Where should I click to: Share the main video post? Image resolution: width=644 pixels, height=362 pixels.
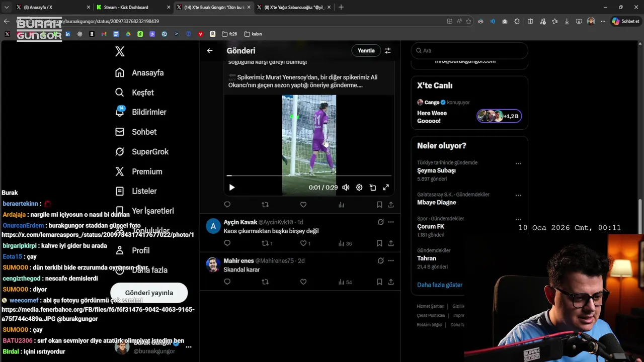coord(391,205)
